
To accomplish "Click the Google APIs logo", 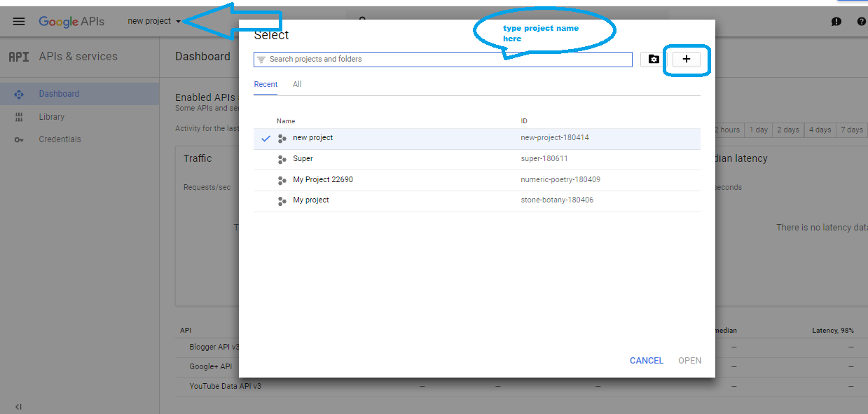I will 71,22.
